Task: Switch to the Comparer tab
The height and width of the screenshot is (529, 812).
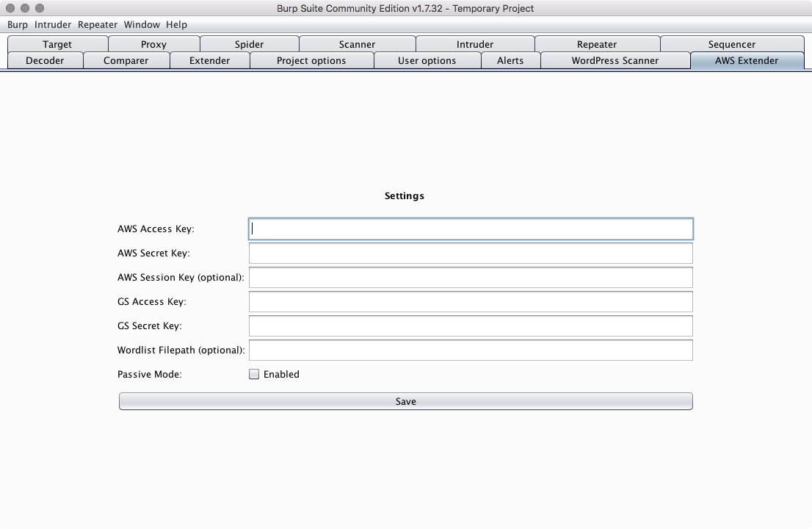Action: (126, 60)
